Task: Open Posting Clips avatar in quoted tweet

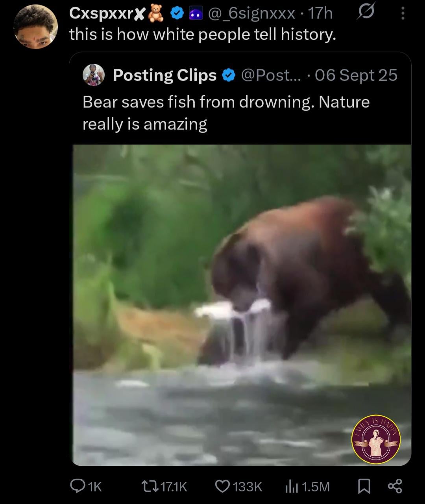Action: [x=94, y=75]
